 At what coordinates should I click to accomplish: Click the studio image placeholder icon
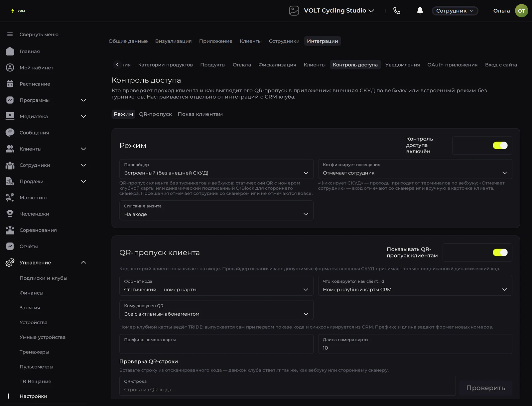294,11
